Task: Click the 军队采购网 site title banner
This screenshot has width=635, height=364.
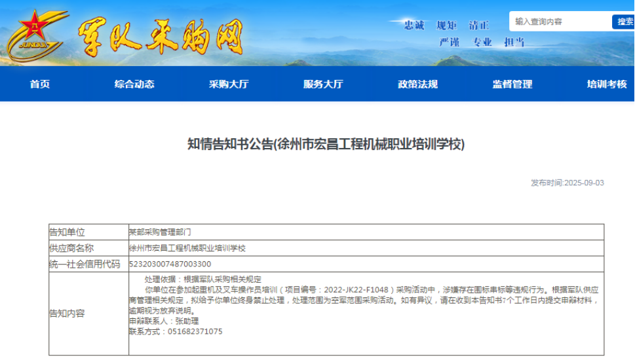Action: 161,37
